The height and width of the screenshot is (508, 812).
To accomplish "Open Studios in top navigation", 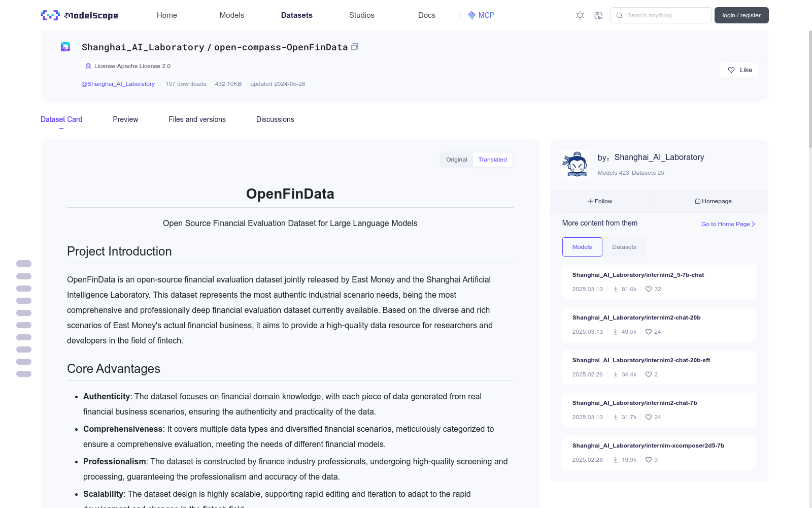I will coord(362,15).
